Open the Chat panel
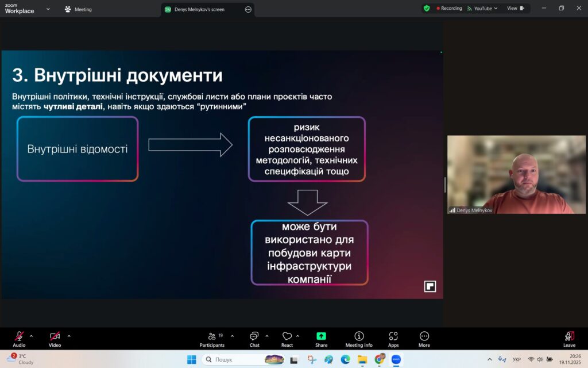 click(254, 339)
